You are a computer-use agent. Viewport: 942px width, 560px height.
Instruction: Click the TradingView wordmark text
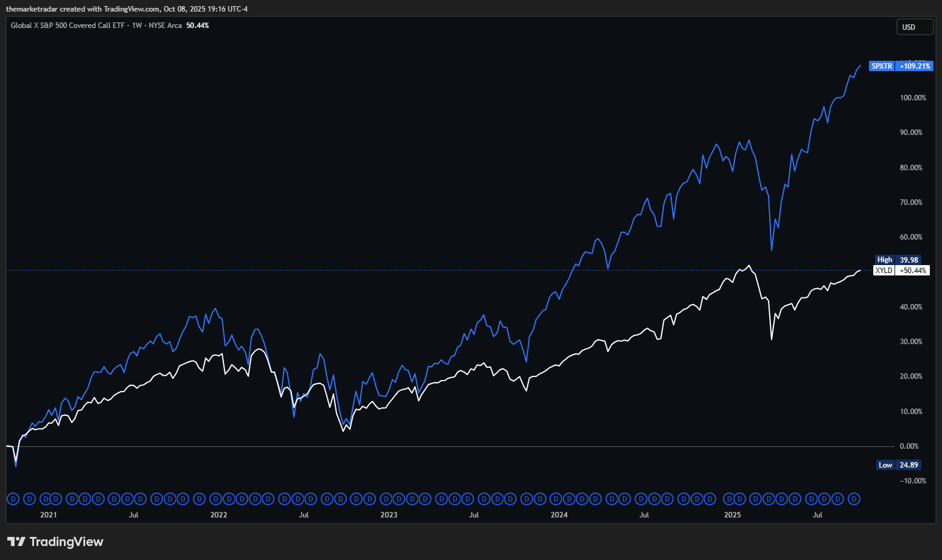(x=66, y=542)
